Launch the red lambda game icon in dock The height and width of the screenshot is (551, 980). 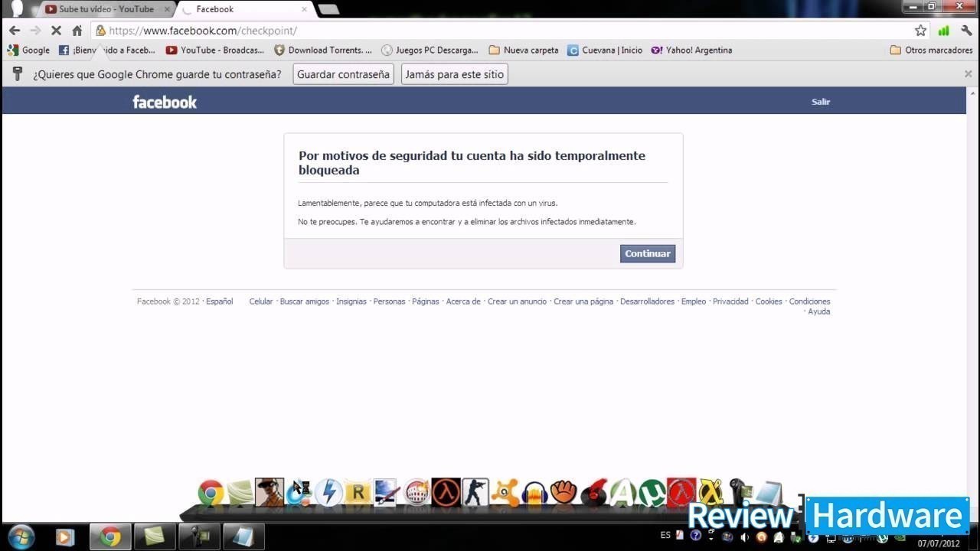coord(681,492)
